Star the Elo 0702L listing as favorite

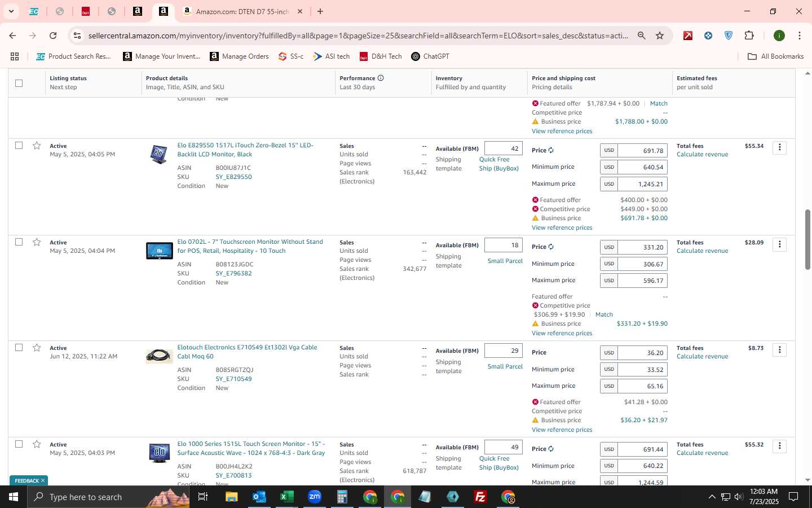37,242
